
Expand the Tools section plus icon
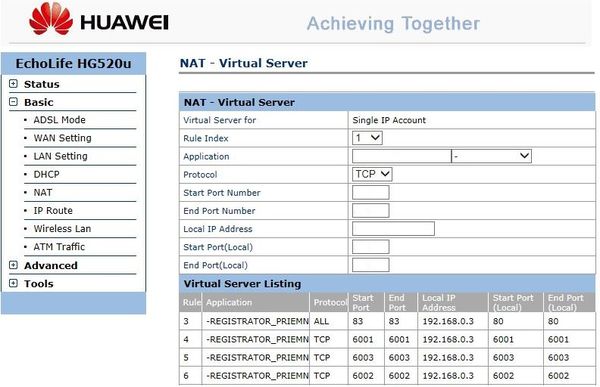coord(13,283)
